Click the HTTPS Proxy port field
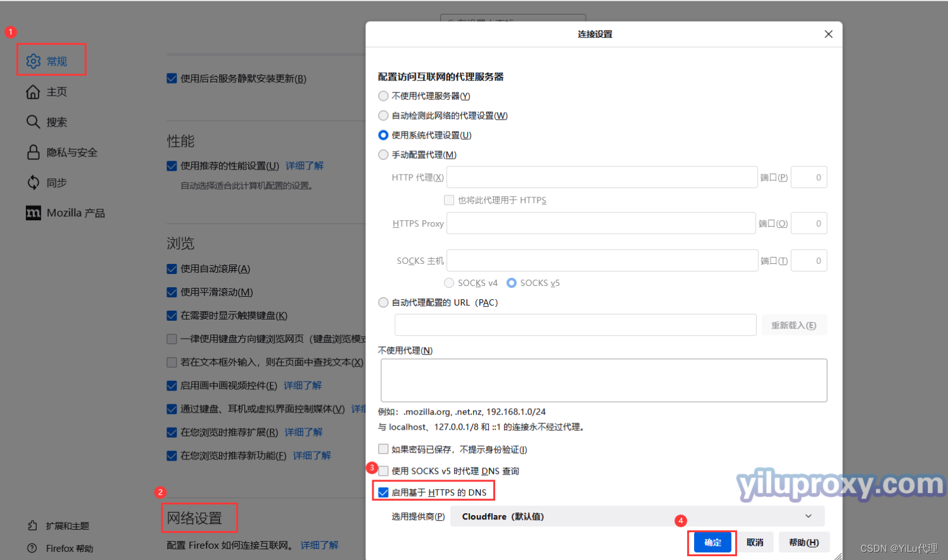The width and height of the screenshot is (948, 560). point(809,223)
